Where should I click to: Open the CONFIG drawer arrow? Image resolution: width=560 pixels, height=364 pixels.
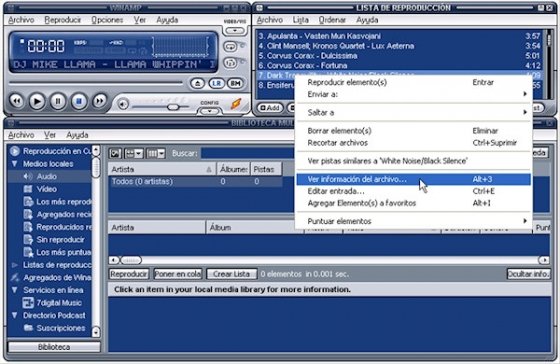pos(209,111)
